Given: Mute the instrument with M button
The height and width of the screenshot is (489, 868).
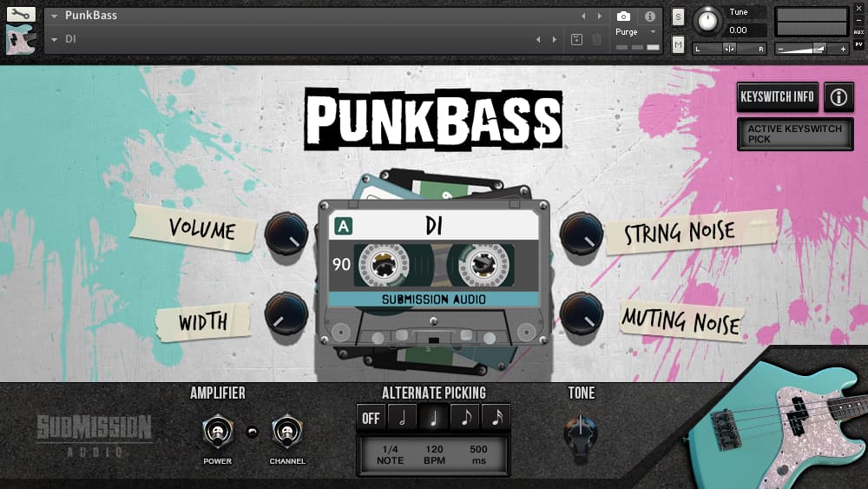Looking at the screenshot, I should (x=678, y=44).
